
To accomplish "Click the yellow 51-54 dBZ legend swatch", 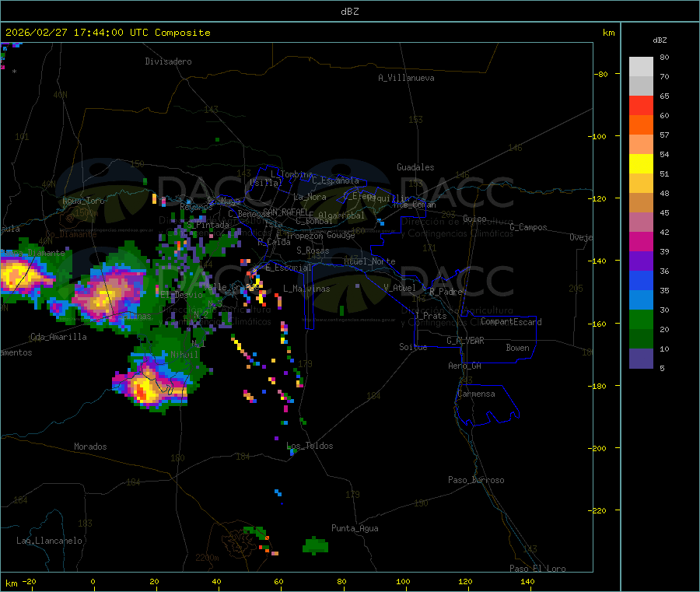I will click(641, 164).
